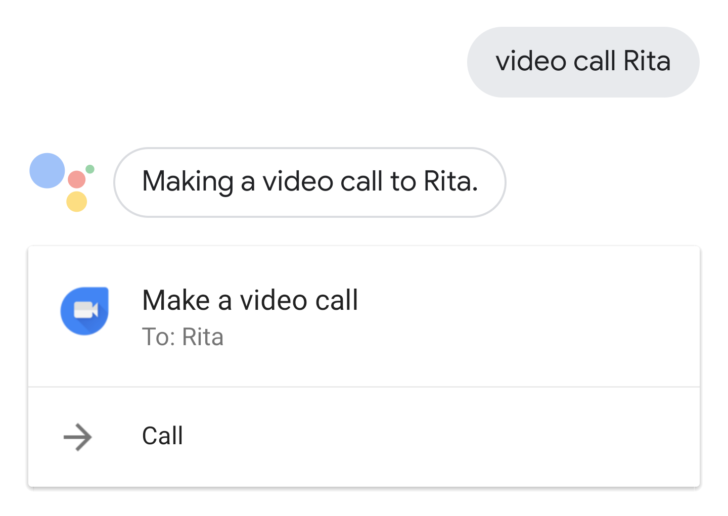Image resolution: width=728 pixels, height=516 pixels.
Task: Click the white camera glyph inside Duo icon
Action: coord(86,310)
